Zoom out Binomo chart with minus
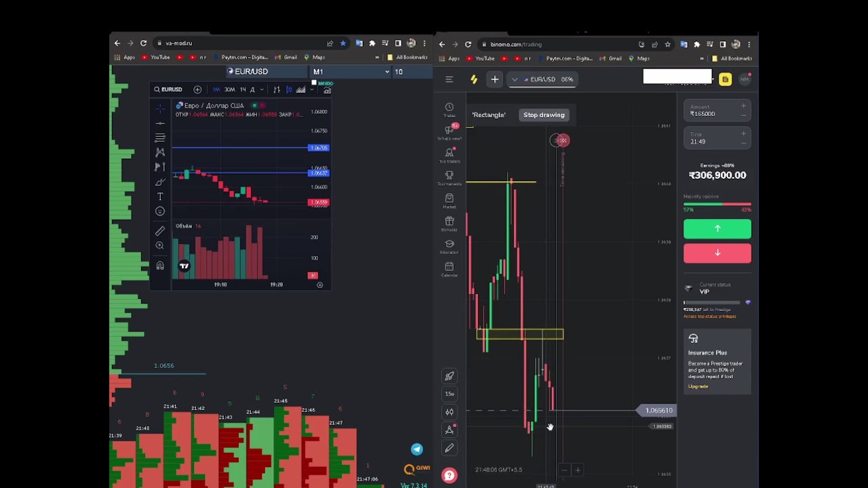The image size is (868, 488). click(564, 470)
